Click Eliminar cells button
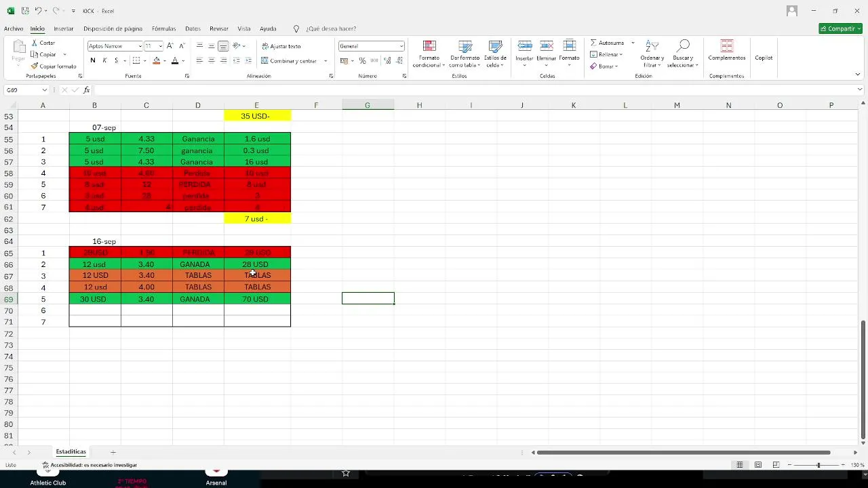The width and height of the screenshot is (868, 488). pyautogui.click(x=546, y=53)
